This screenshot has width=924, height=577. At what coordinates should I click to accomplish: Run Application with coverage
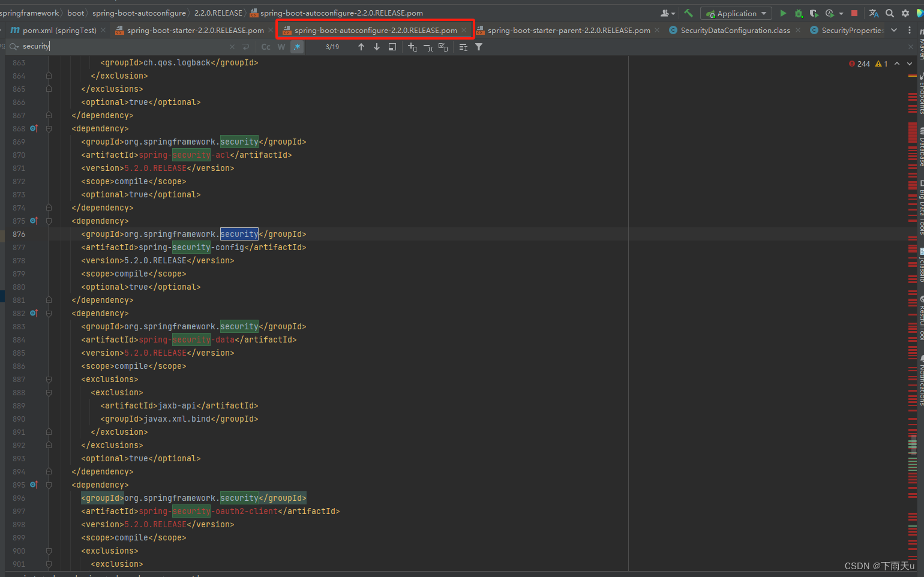(x=814, y=13)
